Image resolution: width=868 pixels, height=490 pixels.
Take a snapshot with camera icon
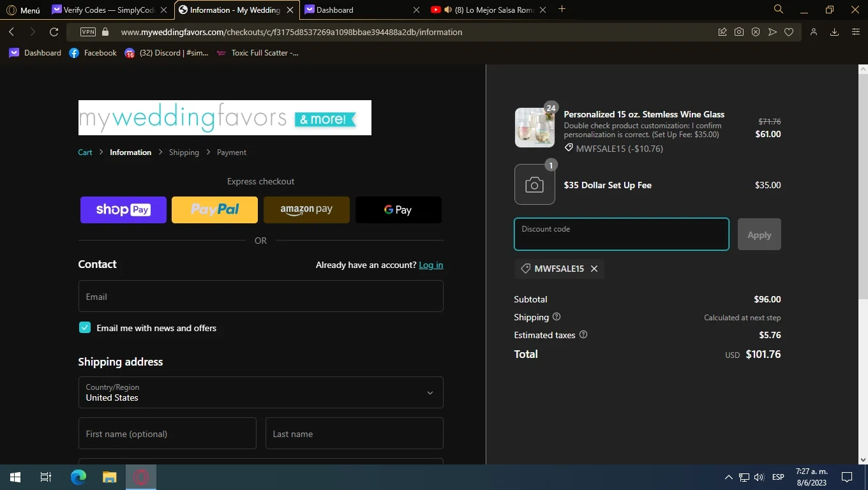(x=739, y=32)
